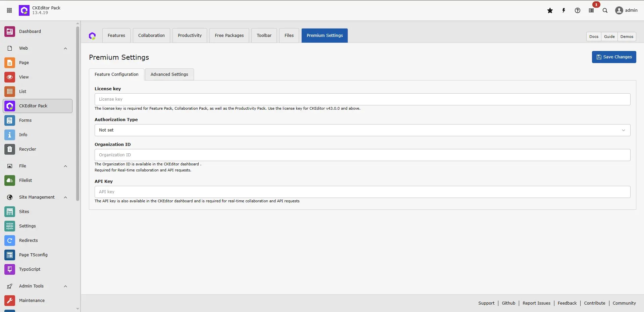644x312 pixels.
Task: Follow the Contribute footer link
Action: [x=594, y=303]
